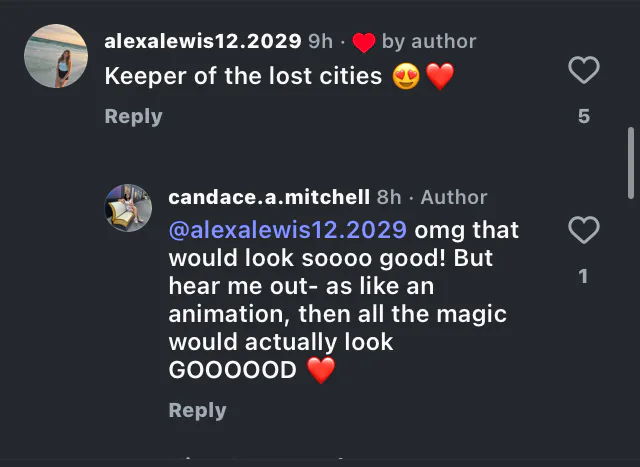Open the @alexalewis12.2029 mention link
This screenshot has width=640, height=467.
pyautogui.click(x=288, y=230)
